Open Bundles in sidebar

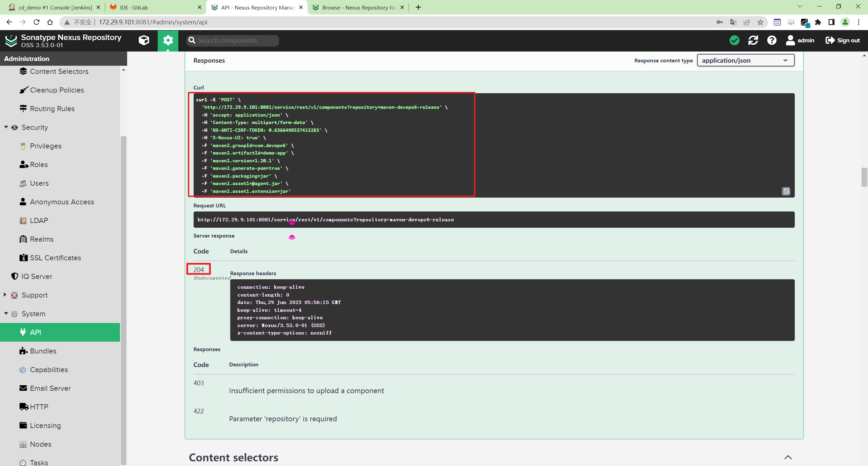tap(43, 351)
